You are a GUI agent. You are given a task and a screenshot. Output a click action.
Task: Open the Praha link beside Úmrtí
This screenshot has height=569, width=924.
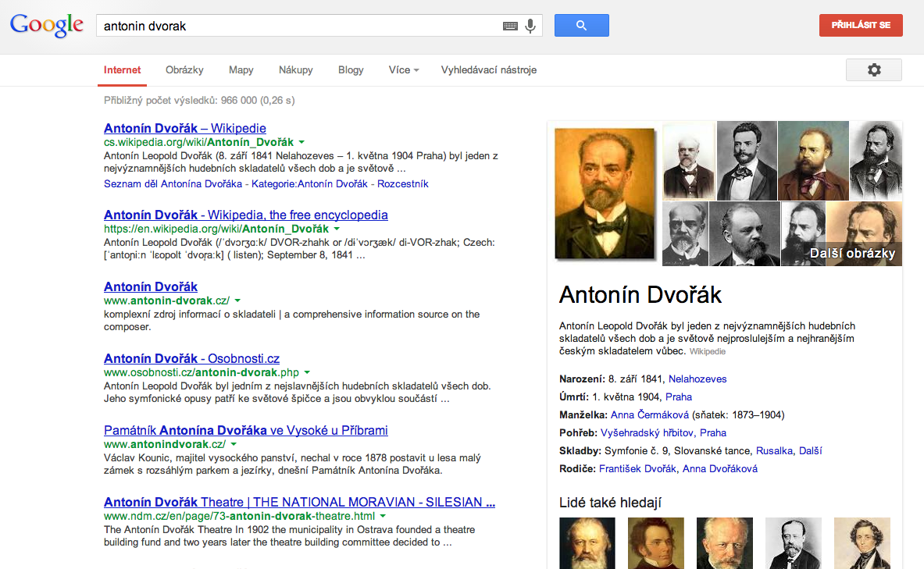679,397
